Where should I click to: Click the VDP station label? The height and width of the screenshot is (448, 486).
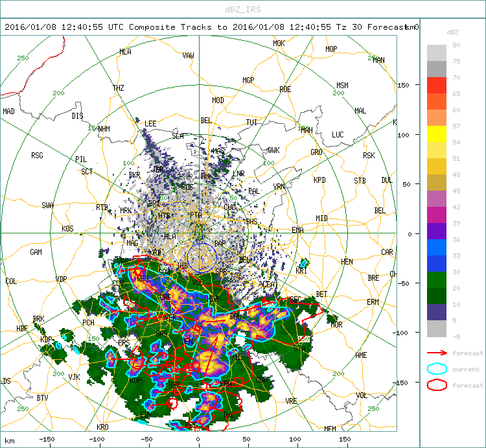[61, 279]
